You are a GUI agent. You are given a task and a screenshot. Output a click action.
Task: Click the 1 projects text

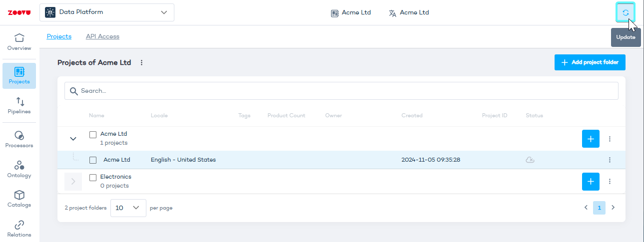[x=114, y=143]
